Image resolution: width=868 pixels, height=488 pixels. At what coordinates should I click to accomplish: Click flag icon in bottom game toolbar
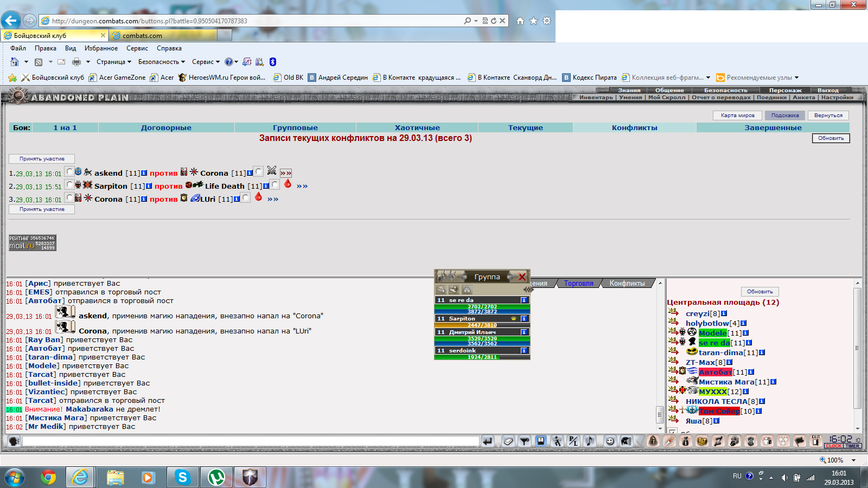point(799,441)
